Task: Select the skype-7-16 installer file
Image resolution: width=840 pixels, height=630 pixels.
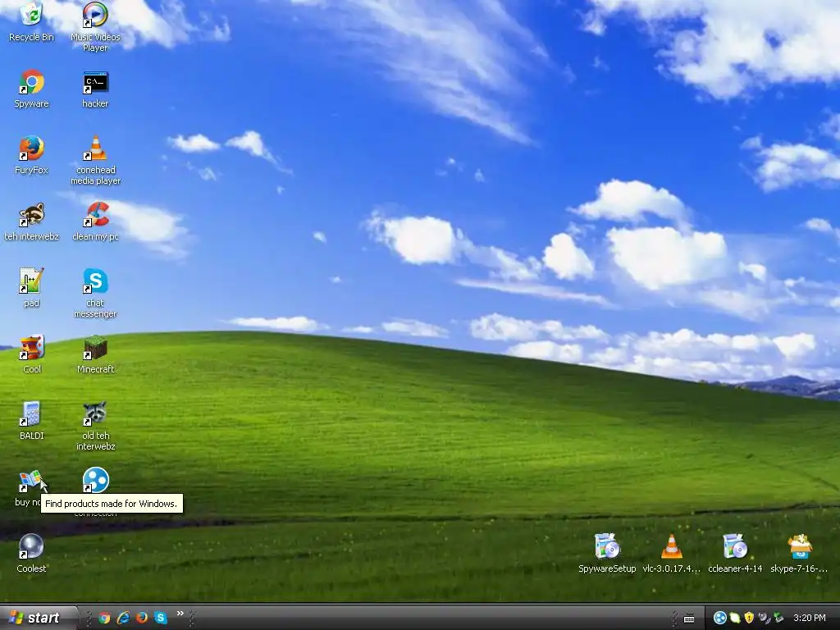Action: 799,554
